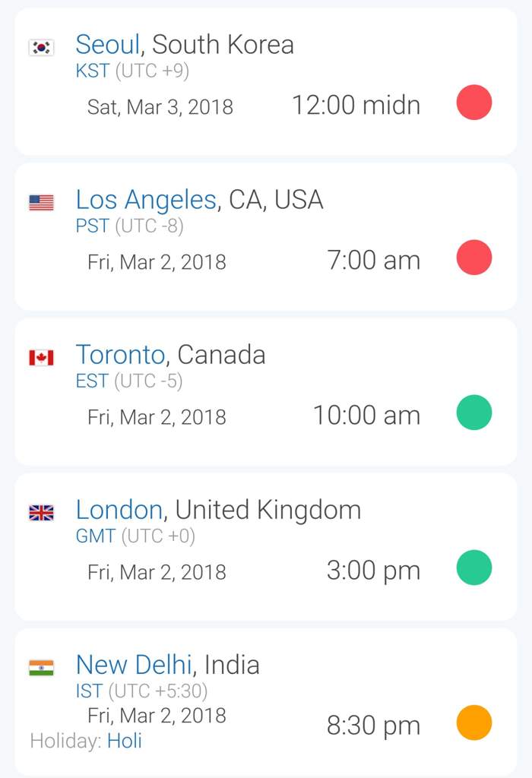532x778 pixels.
Task: Select the green status dot for London
Action: [x=474, y=567]
